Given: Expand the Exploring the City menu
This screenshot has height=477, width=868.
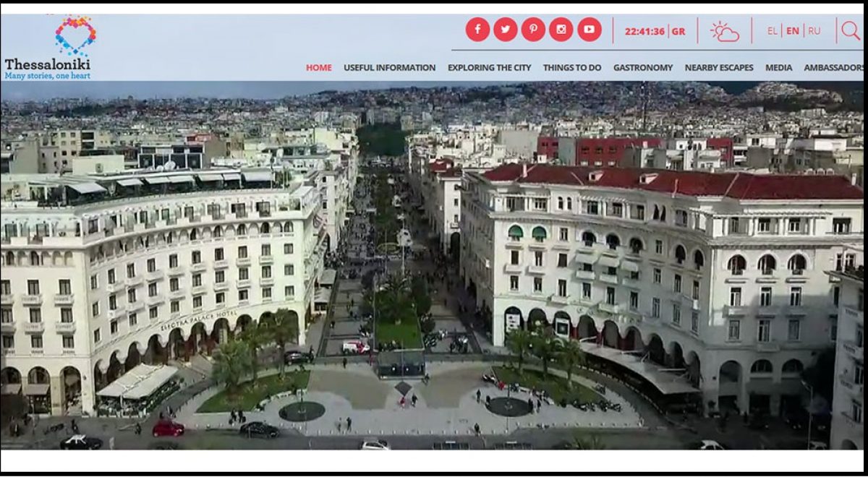Looking at the screenshot, I should (x=489, y=68).
